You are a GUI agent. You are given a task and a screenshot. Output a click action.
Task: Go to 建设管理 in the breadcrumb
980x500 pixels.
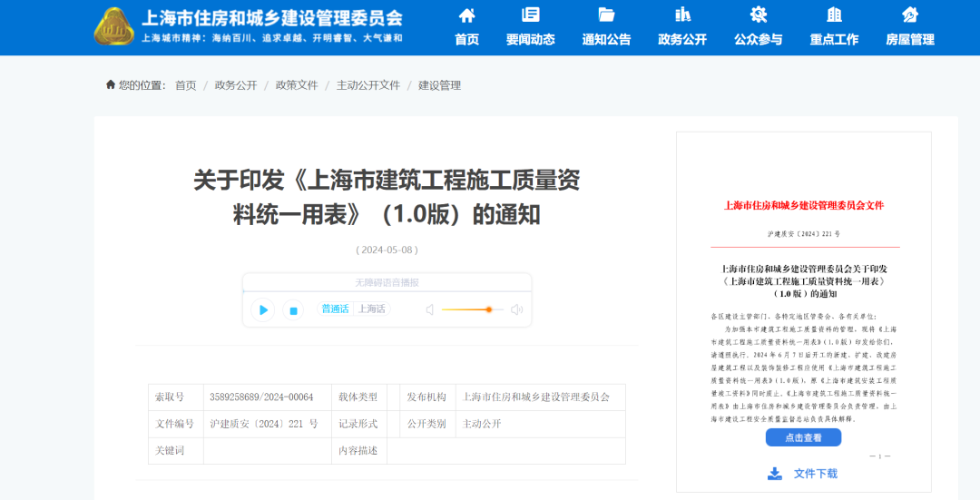pyautogui.click(x=439, y=85)
